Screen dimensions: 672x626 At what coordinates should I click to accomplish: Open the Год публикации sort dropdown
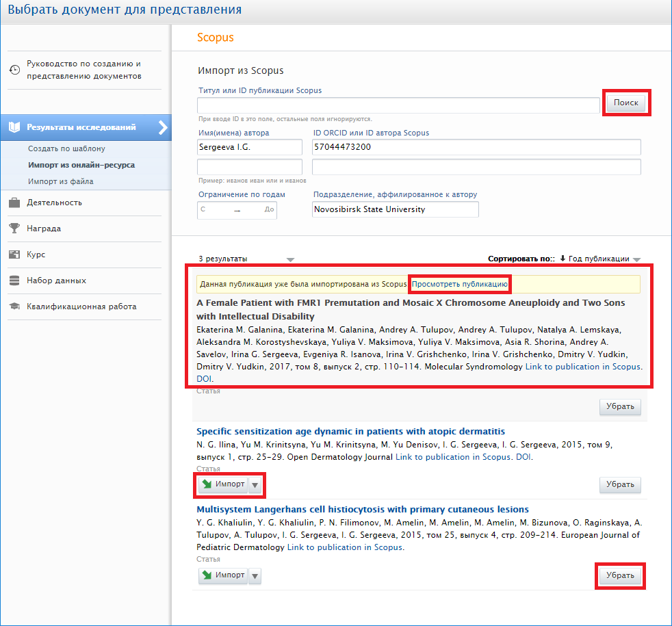point(636,260)
